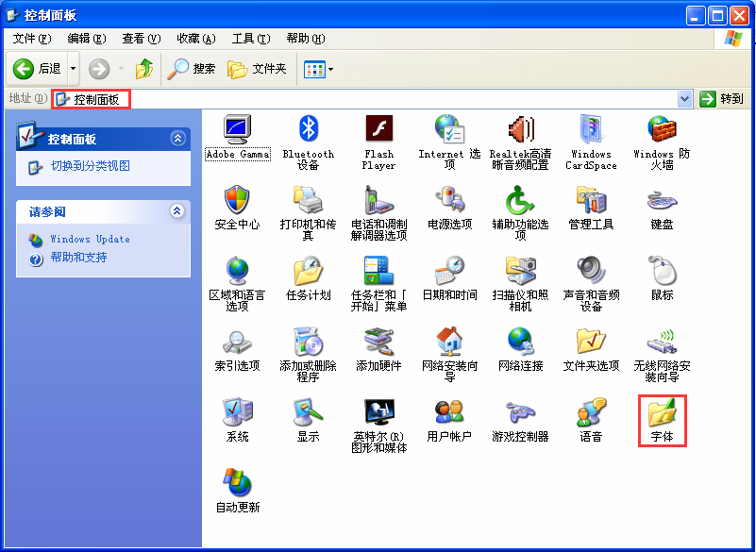Screen dimensions: 756x552
Task: Open the Windows CardSpace icon
Action: [591, 129]
